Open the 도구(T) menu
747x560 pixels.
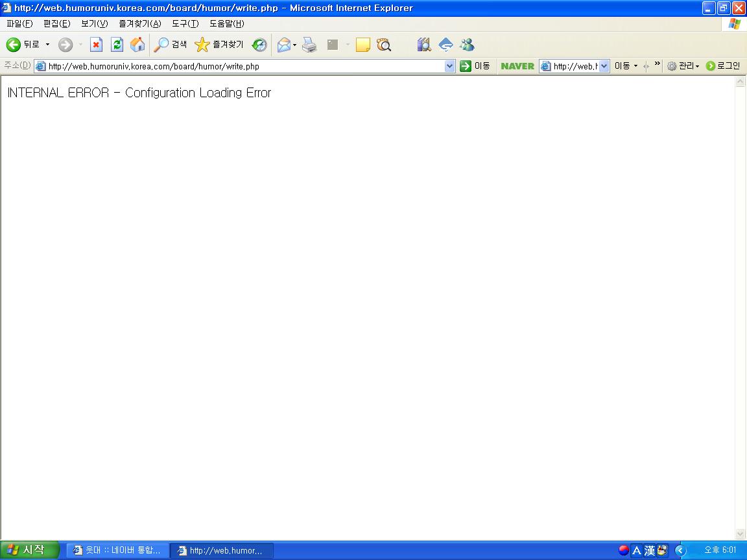click(185, 24)
